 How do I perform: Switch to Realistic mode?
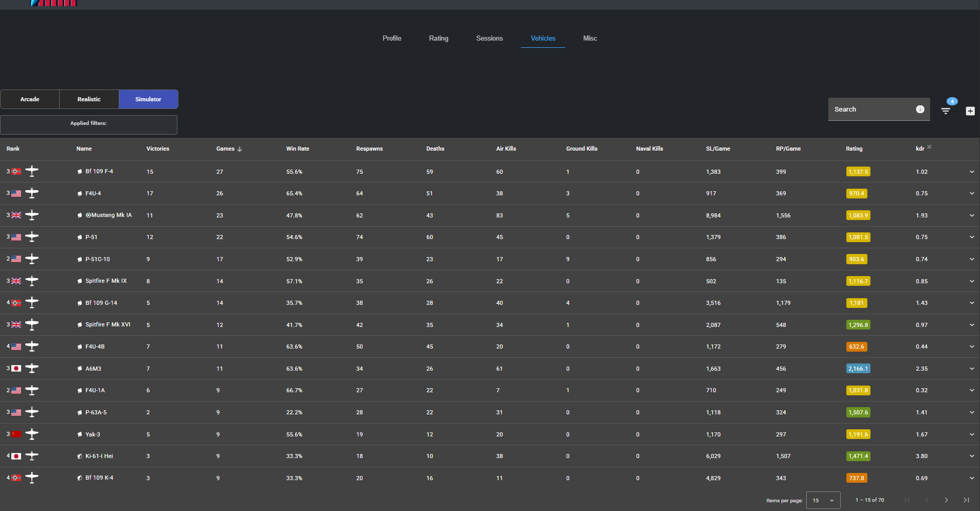click(x=89, y=99)
